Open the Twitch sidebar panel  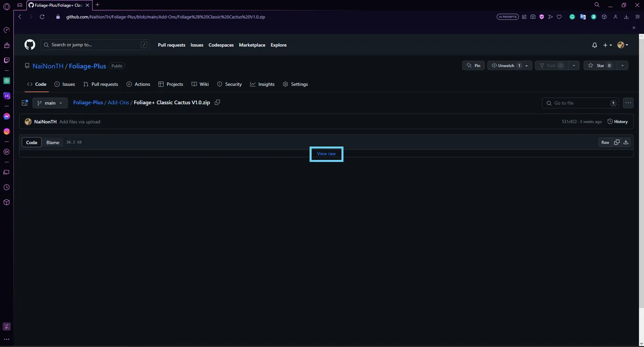tap(7, 60)
